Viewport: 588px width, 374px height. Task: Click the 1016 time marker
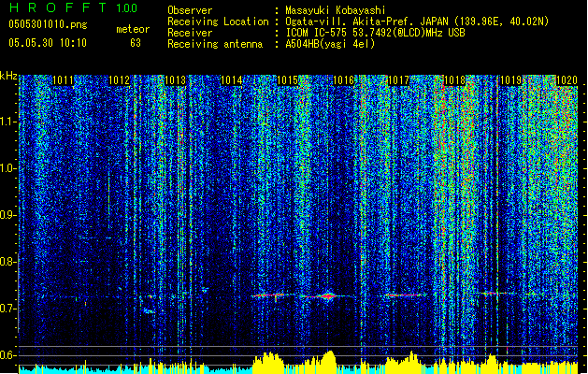click(343, 80)
